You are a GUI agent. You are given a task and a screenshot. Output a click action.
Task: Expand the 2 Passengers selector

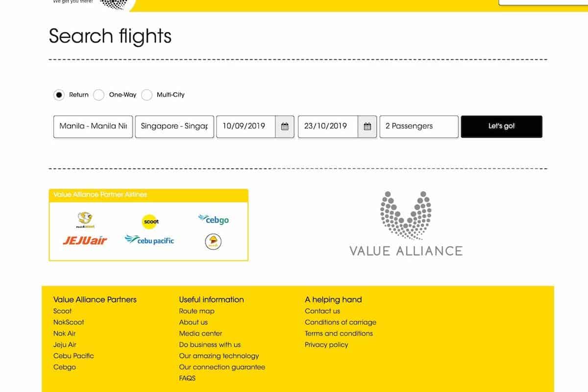tap(419, 126)
